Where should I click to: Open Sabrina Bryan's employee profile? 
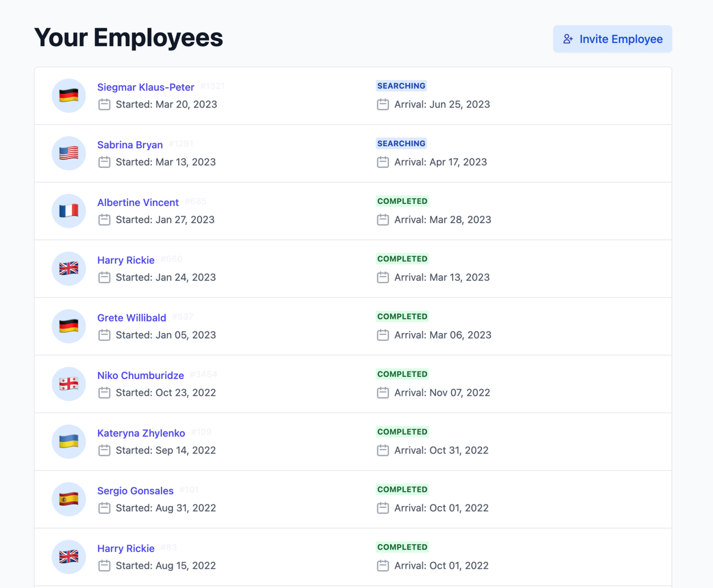(x=130, y=145)
